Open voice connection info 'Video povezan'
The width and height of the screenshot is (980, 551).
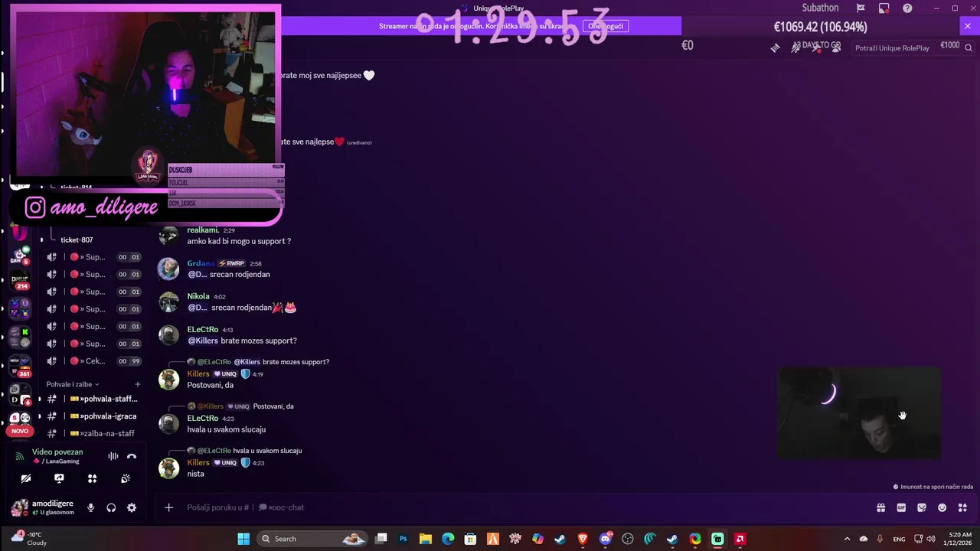click(x=57, y=452)
